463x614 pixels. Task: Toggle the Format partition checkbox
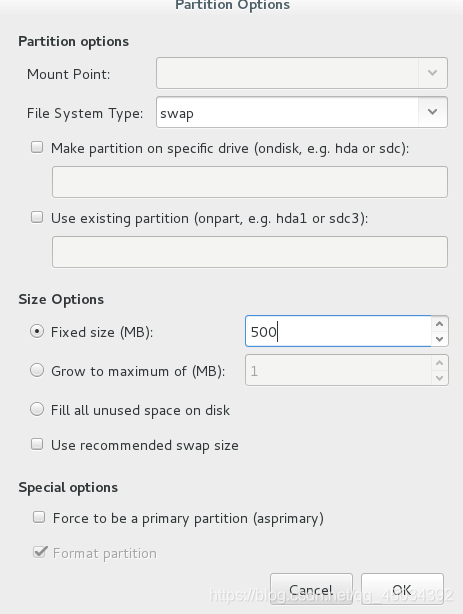pos(40,552)
